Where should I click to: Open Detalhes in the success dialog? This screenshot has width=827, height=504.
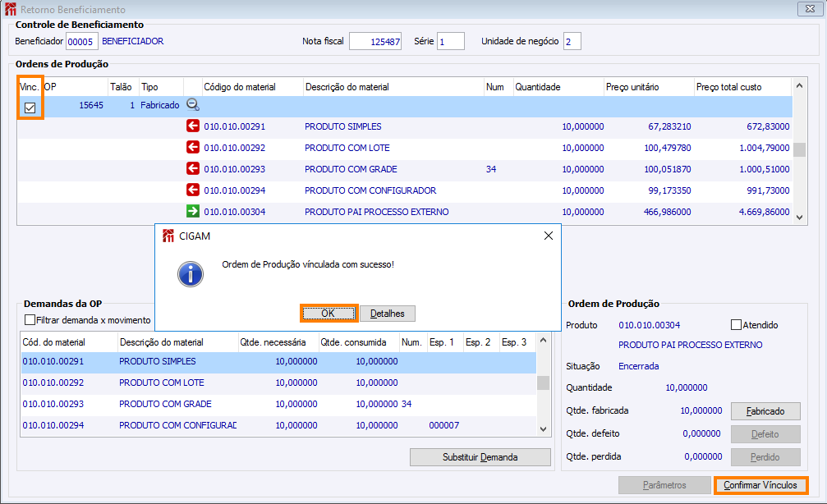(x=388, y=314)
